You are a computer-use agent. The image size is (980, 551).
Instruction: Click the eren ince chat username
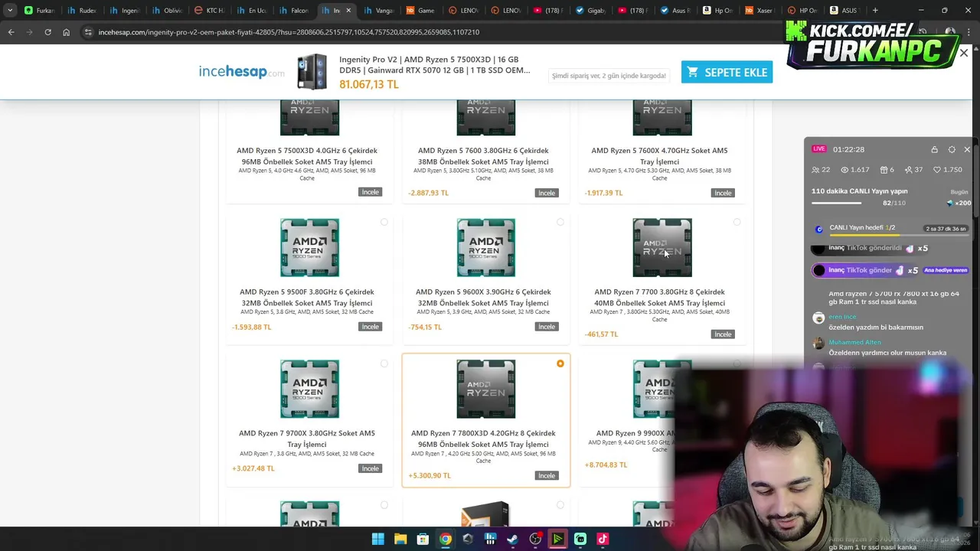click(842, 317)
